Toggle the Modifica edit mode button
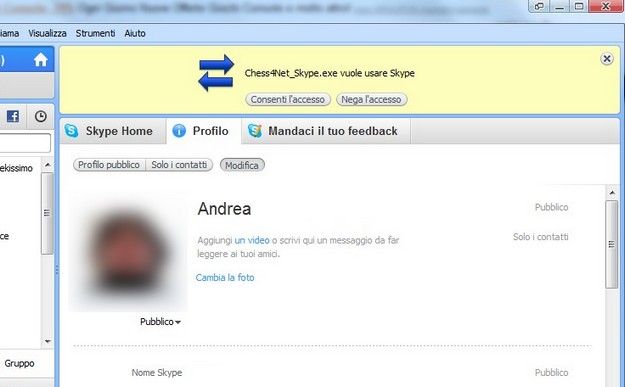 pos(242,165)
